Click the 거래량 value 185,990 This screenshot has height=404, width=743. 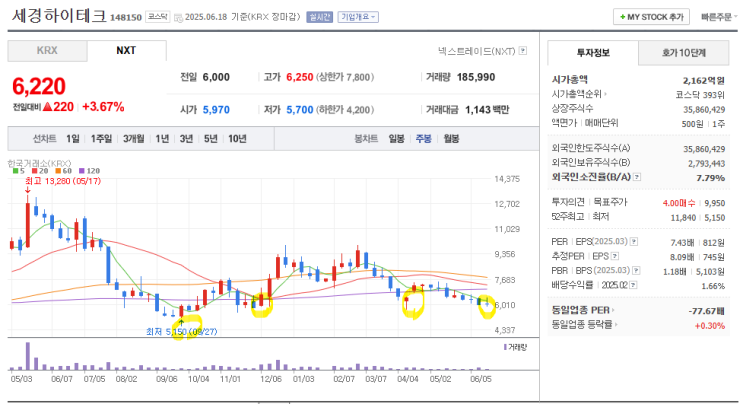point(476,77)
